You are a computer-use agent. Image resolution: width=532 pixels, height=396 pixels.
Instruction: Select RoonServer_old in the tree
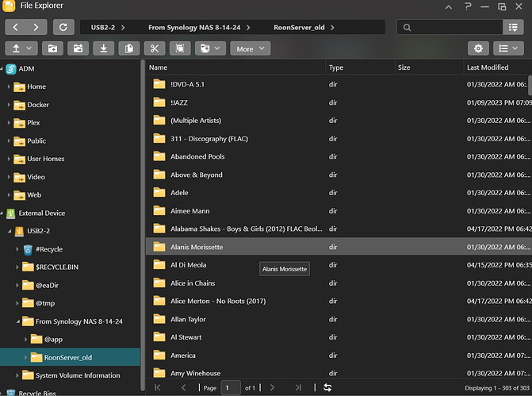tap(68, 357)
